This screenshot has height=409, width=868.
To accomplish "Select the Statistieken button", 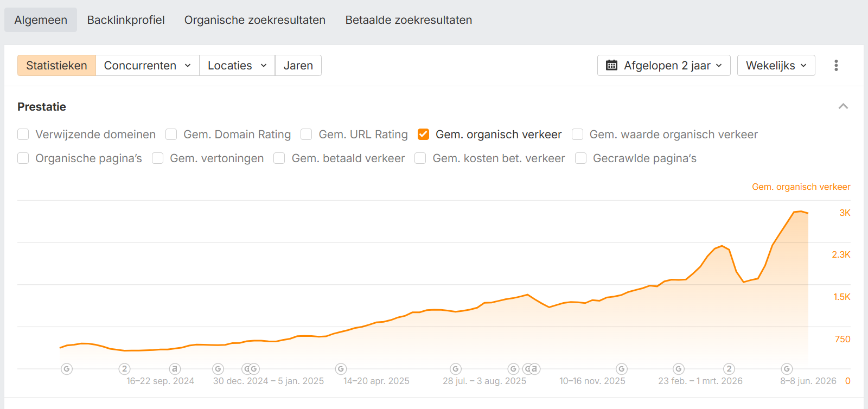I will pyautogui.click(x=56, y=66).
